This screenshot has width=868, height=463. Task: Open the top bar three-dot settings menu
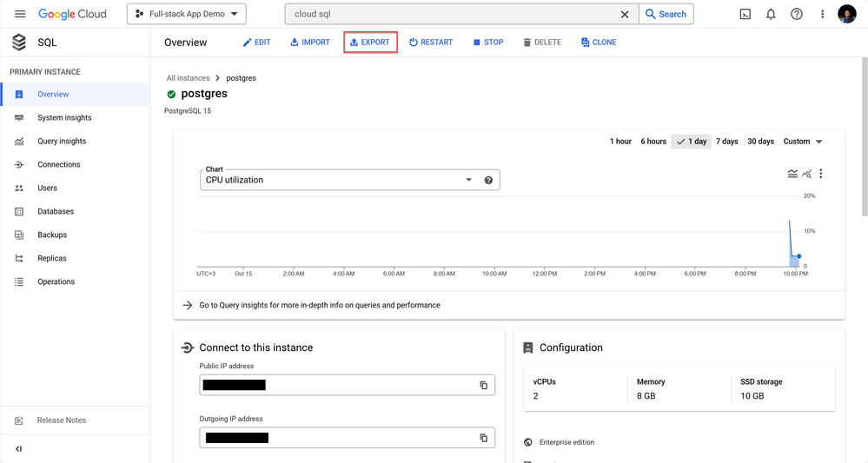pos(822,15)
